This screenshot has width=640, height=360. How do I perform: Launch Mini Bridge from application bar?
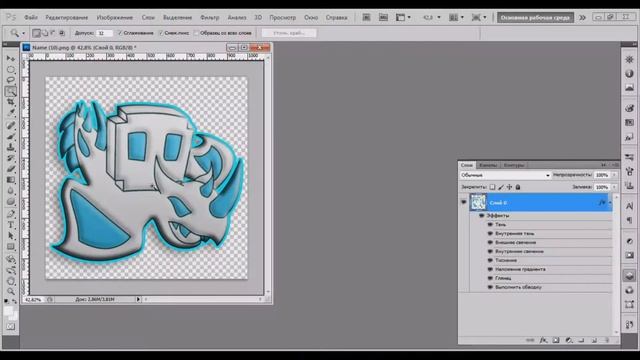(383, 17)
